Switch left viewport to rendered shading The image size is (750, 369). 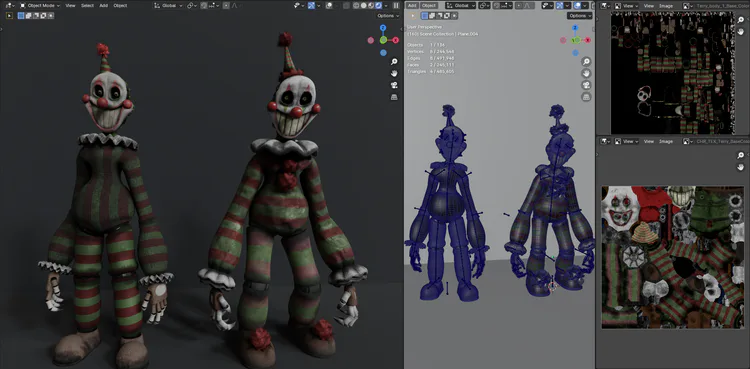click(378, 6)
